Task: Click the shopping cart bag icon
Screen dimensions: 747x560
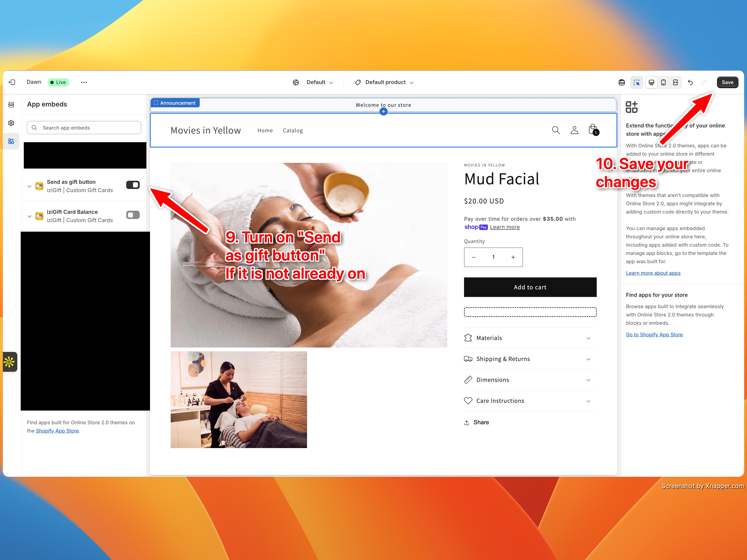Action: (593, 130)
